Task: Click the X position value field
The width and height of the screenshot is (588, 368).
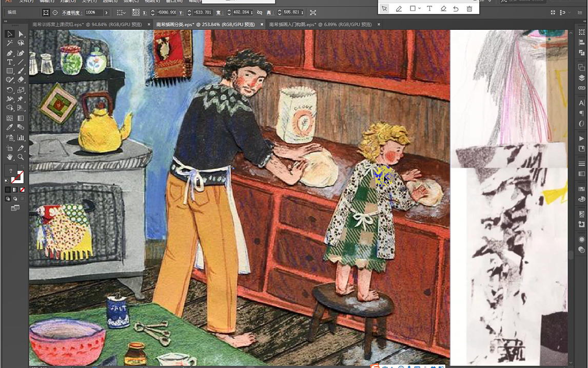Action: coord(167,12)
